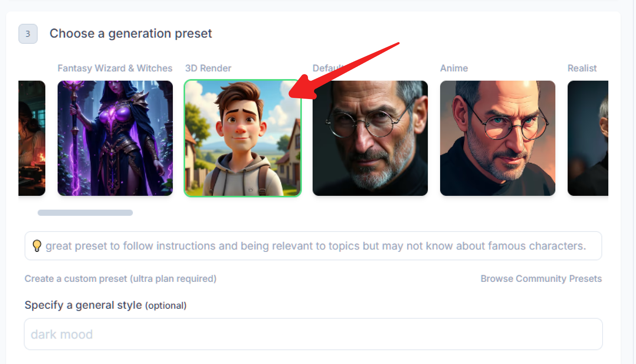This screenshot has width=636, height=364.
Task: Click the dark mood style input field
Action: 313,334
